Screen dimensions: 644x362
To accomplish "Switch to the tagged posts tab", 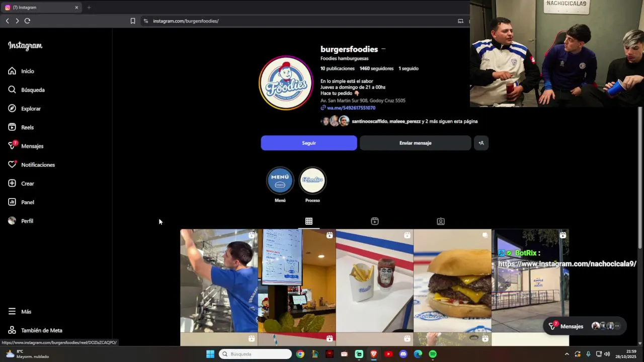I will (441, 221).
